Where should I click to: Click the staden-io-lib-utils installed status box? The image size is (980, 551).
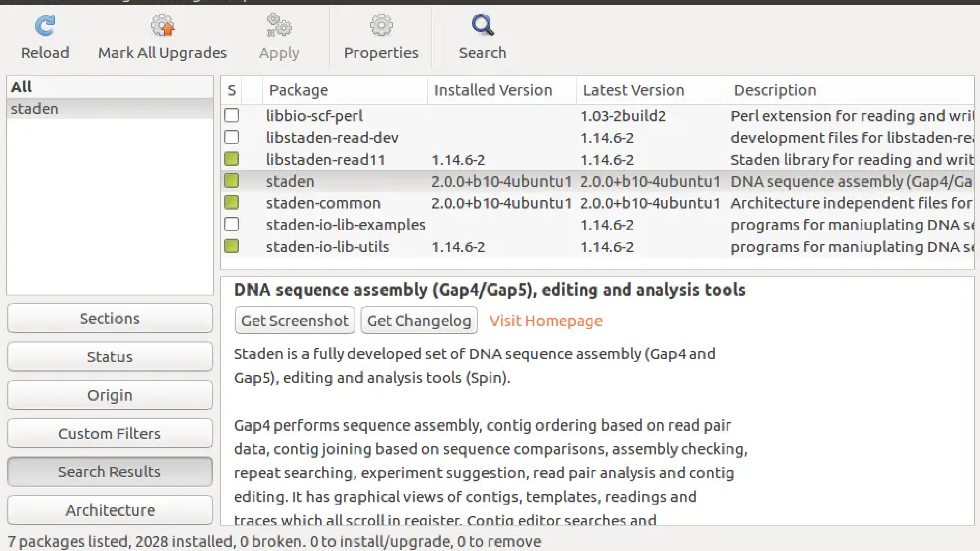point(232,246)
